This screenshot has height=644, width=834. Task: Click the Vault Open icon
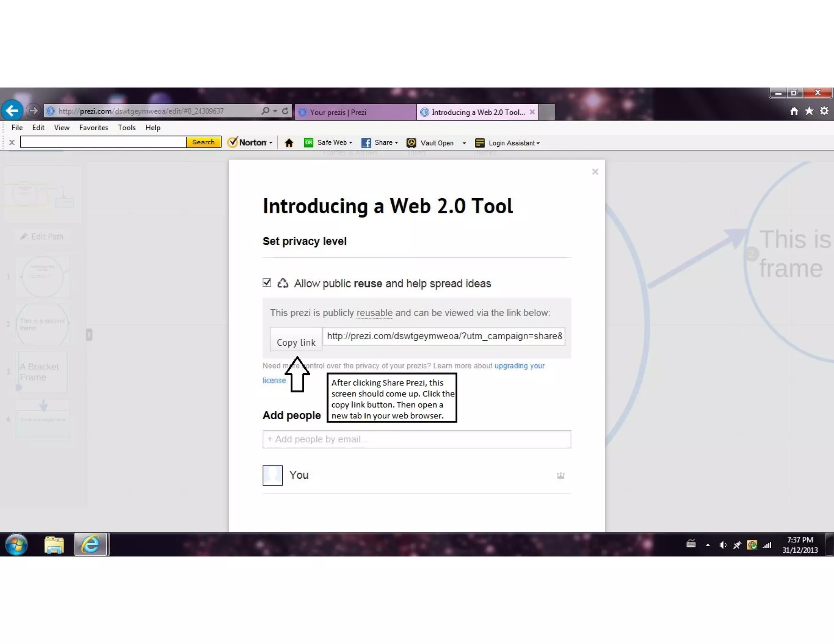pos(411,143)
